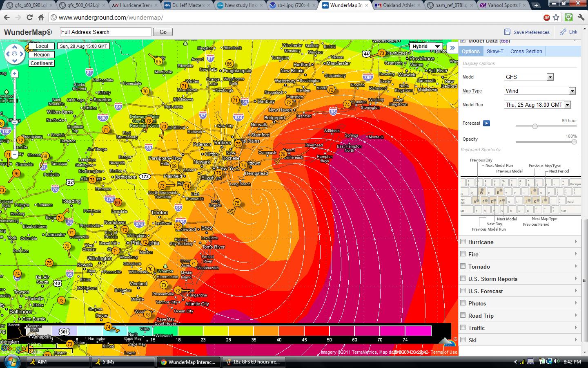
Task: Switch to the Skew-T tab
Action: click(495, 51)
